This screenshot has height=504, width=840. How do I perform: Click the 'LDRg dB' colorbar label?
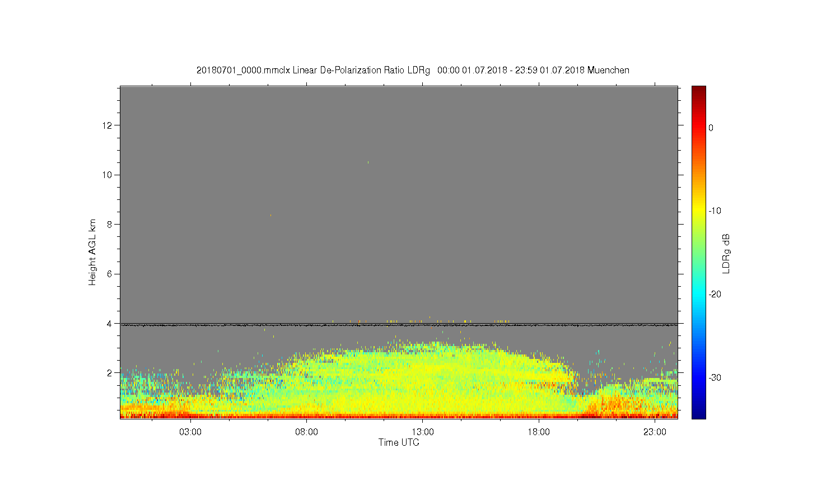[726, 253]
